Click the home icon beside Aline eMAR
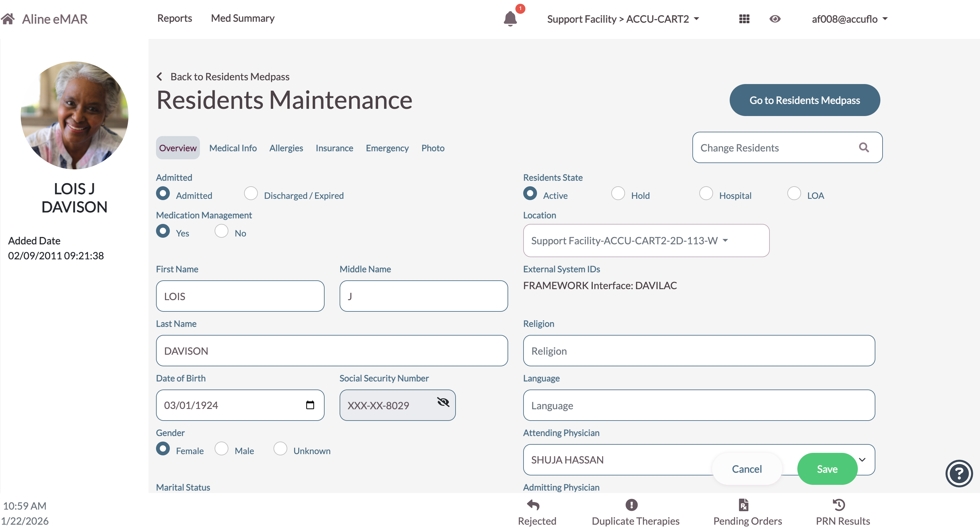This screenshot has height=530, width=980. click(x=8, y=18)
